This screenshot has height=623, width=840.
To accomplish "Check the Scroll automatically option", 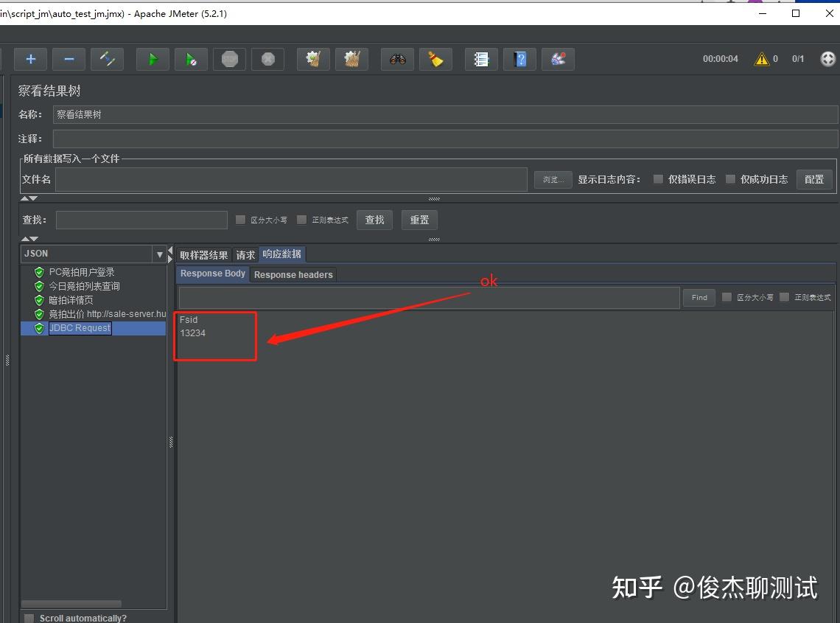I will [x=28, y=618].
